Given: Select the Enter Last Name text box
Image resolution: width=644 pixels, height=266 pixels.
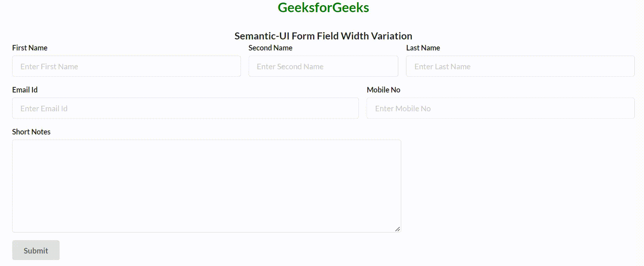Looking at the screenshot, I should pos(520,66).
